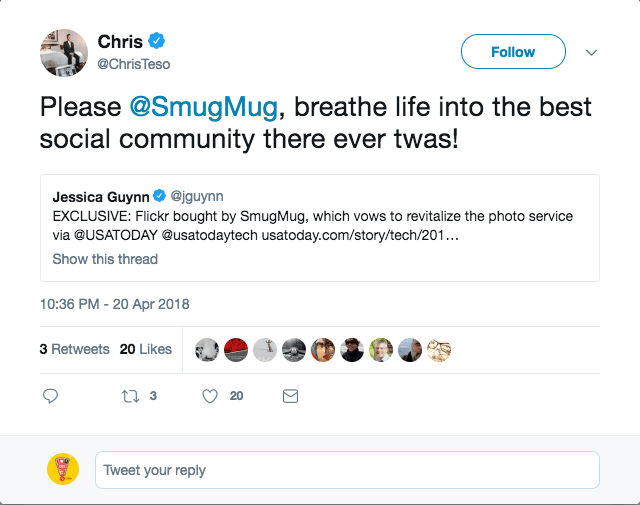Like the tweet with the heart icon
The width and height of the screenshot is (640, 505).
point(210,396)
